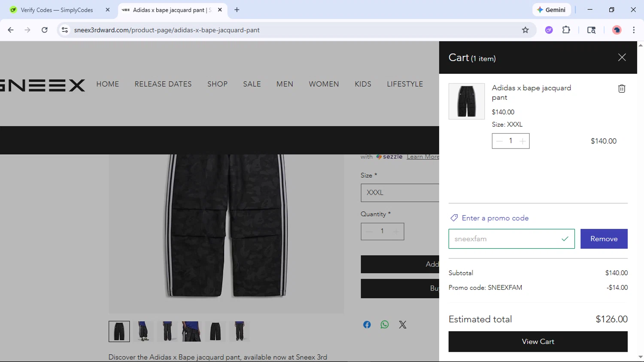Click the main product pants image
The width and height of the screenshot is (644, 362).
(x=226, y=234)
